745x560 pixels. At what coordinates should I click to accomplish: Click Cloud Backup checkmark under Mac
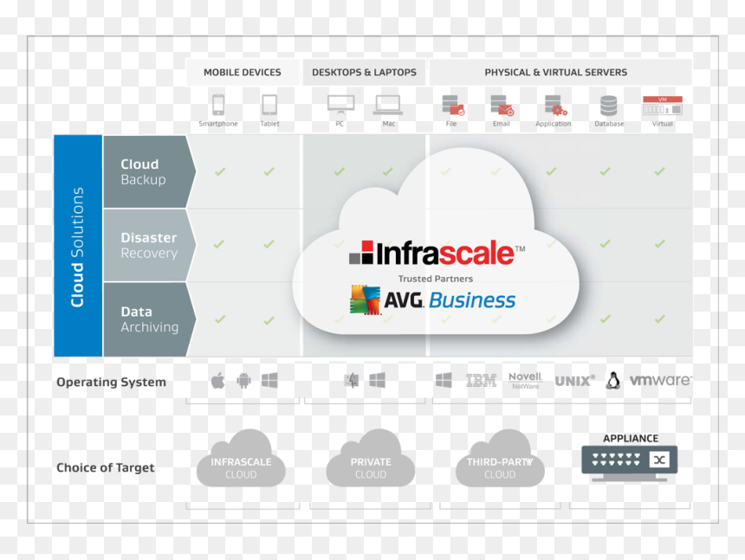coord(388,171)
